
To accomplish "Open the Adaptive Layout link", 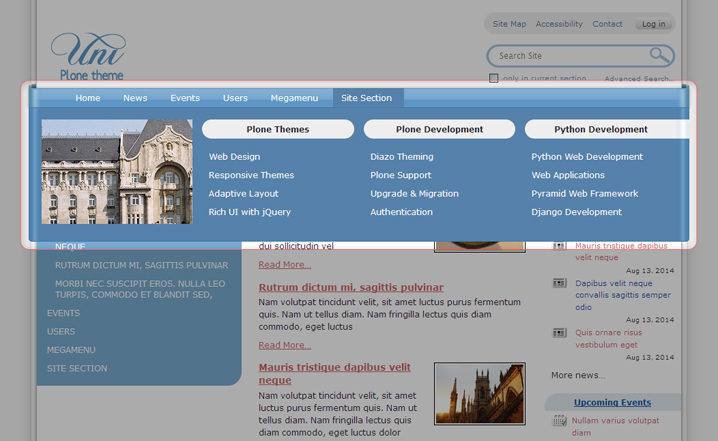I will (x=244, y=194).
